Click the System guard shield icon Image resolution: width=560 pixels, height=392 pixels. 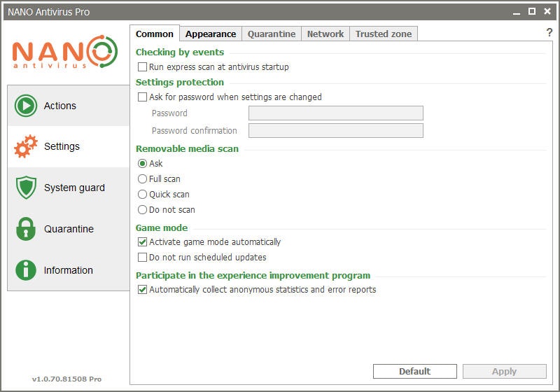pyautogui.click(x=26, y=188)
